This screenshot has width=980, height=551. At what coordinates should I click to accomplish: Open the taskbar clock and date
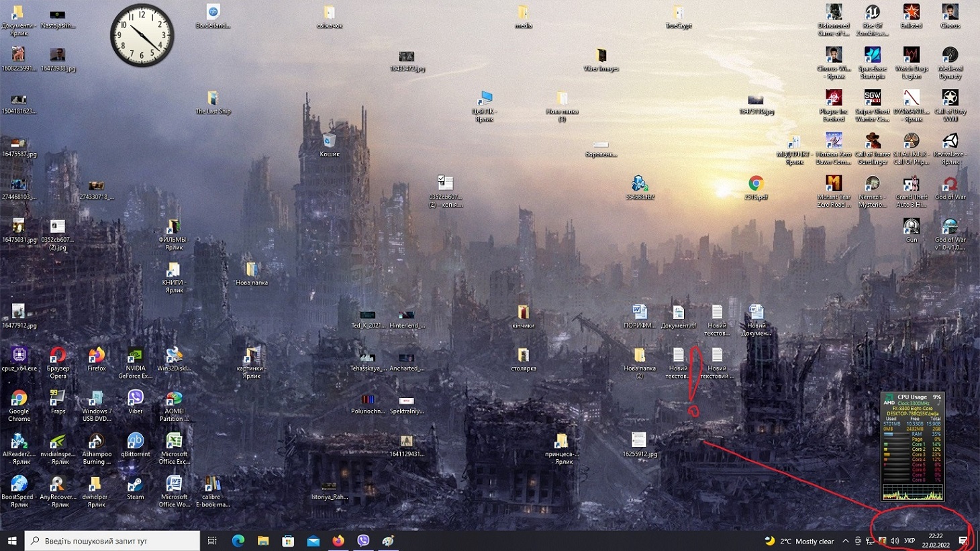point(936,541)
